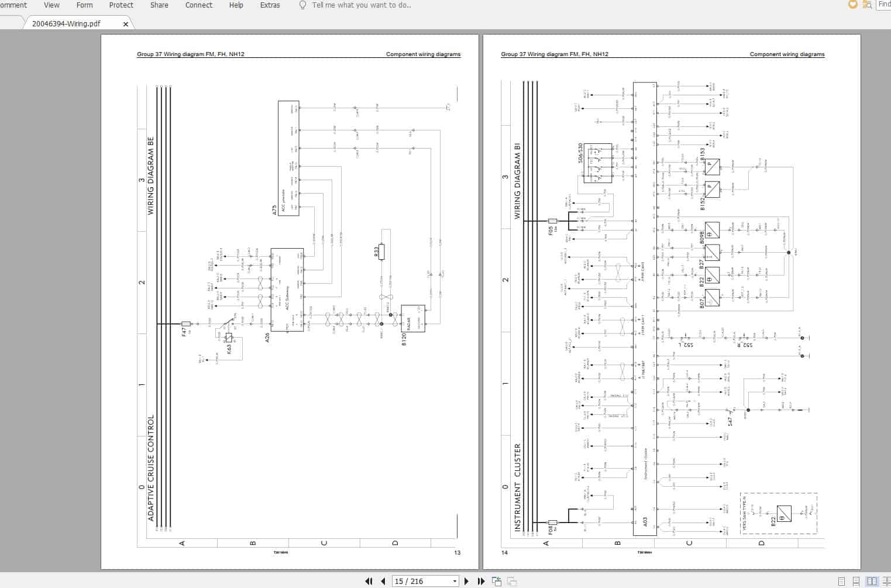Click the S06:S30 switch block label
This screenshot has height=588, width=891.
[x=580, y=153]
